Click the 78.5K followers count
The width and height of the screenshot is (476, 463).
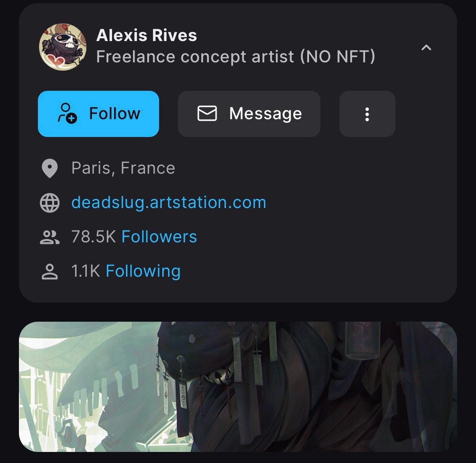coord(94,237)
